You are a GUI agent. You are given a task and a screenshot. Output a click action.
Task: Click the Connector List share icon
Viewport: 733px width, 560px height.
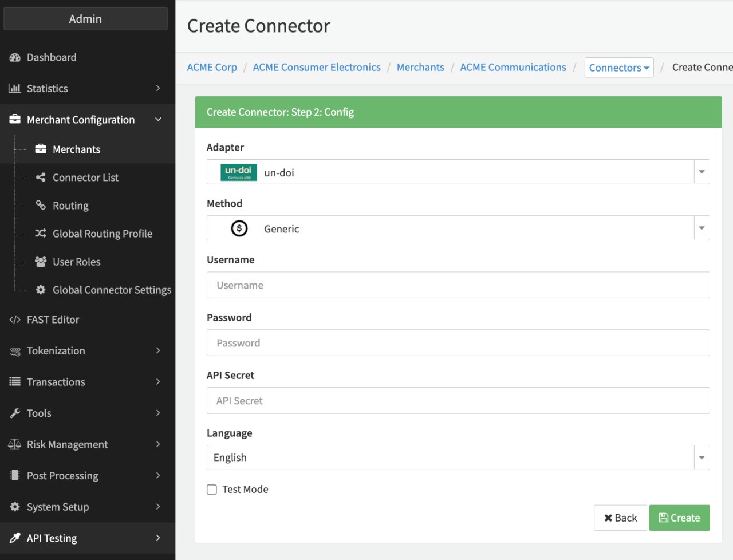pyautogui.click(x=41, y=178)
